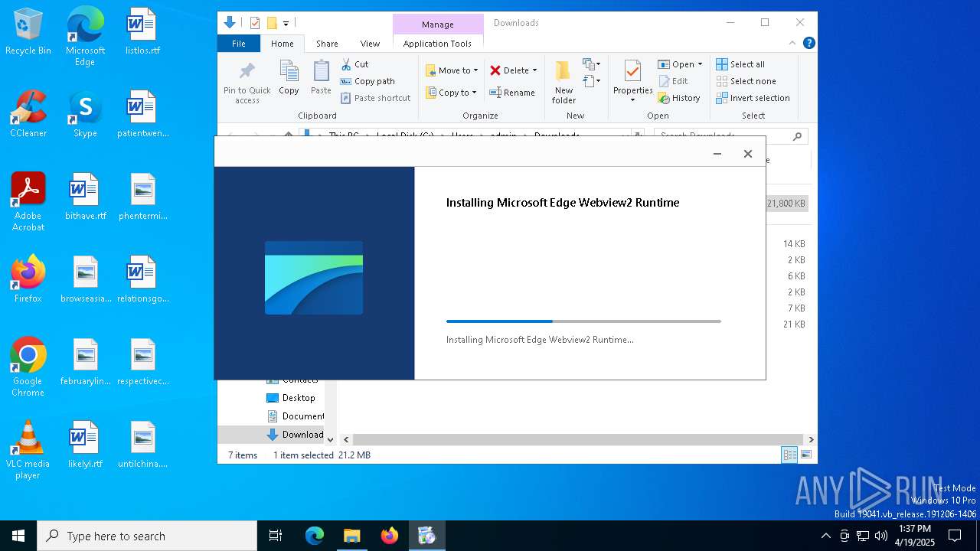Click the volume icon in system tray
This screenshot has height=551, width=980.
coord(881,536)
